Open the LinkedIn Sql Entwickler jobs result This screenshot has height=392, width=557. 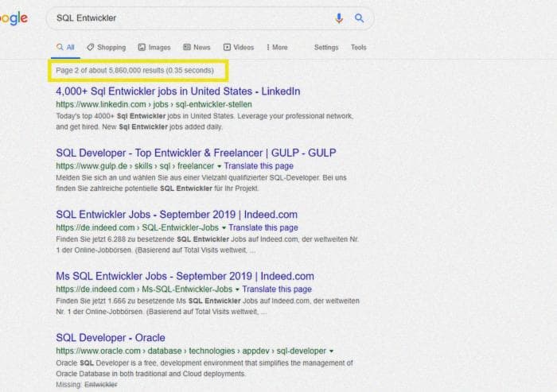(x=178, y=91)
